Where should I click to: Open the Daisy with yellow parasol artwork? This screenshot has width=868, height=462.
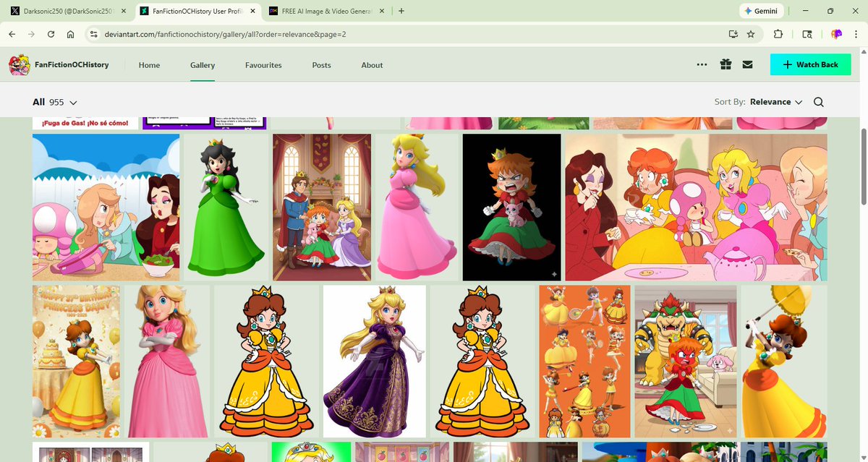tap(784, 362)
